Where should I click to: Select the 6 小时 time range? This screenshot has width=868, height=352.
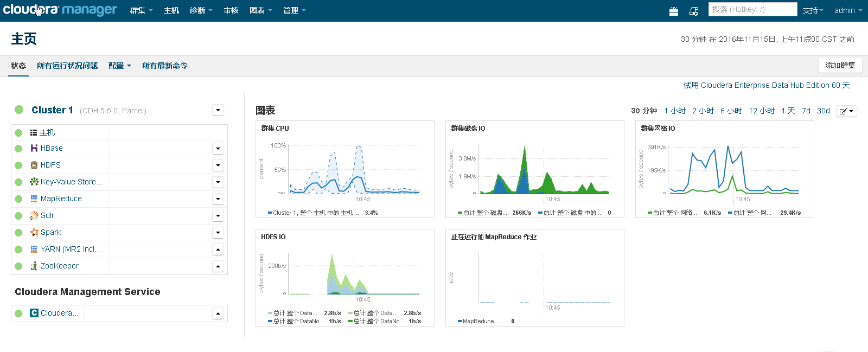coord(731,111)
